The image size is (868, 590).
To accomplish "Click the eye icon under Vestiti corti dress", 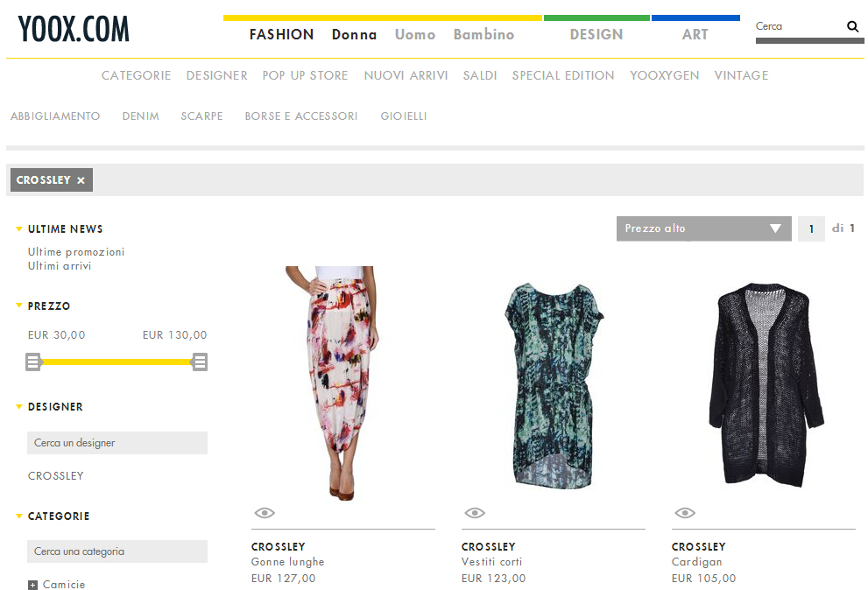I will pos(475,513).
